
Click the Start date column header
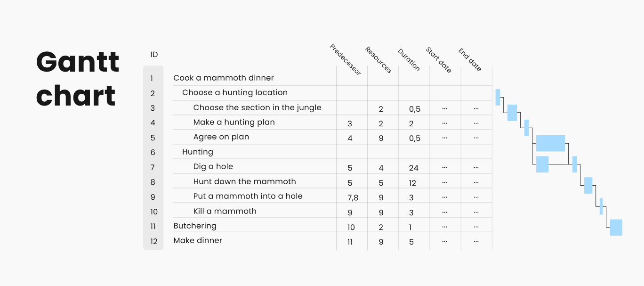coord(438,60)
